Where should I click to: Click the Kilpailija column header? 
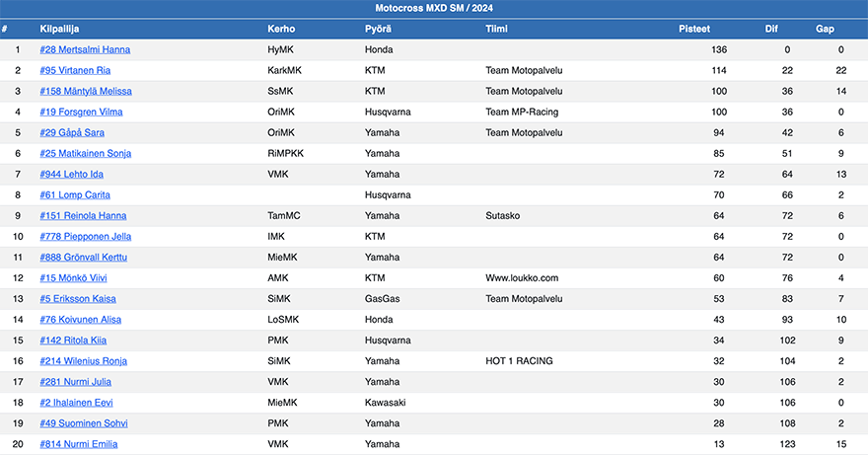click(x=59, y=29)
